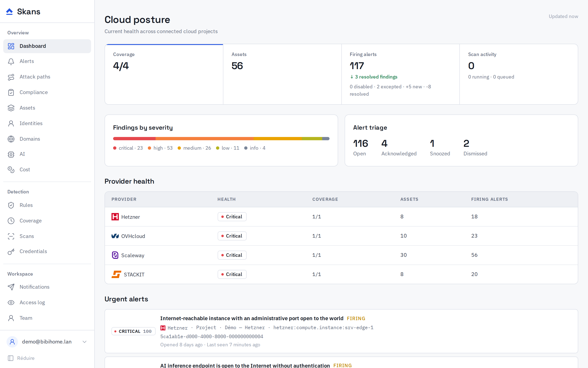The width and height of the screenshot is (588, 368).
Task: Click the Access log eye icon
Action: (11, 303)
